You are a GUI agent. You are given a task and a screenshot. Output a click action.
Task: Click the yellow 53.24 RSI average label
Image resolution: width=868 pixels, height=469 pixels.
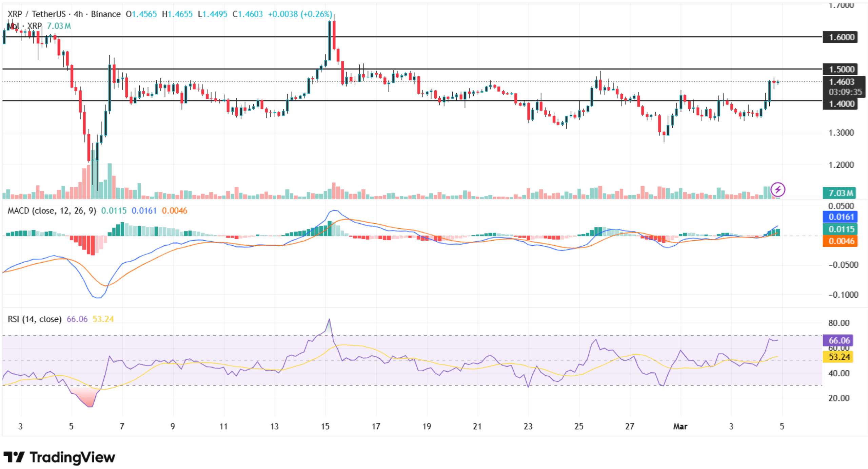click(x=837, y=357)
